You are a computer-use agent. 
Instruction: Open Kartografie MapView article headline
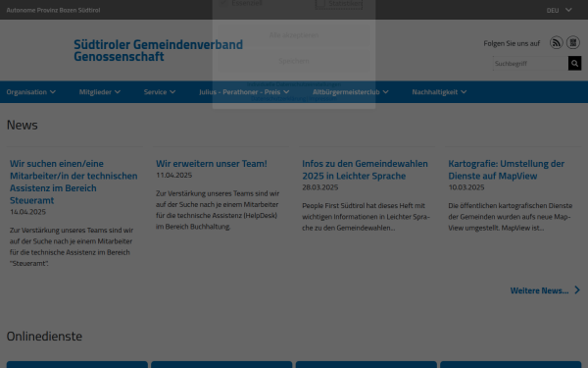point(507,170)
